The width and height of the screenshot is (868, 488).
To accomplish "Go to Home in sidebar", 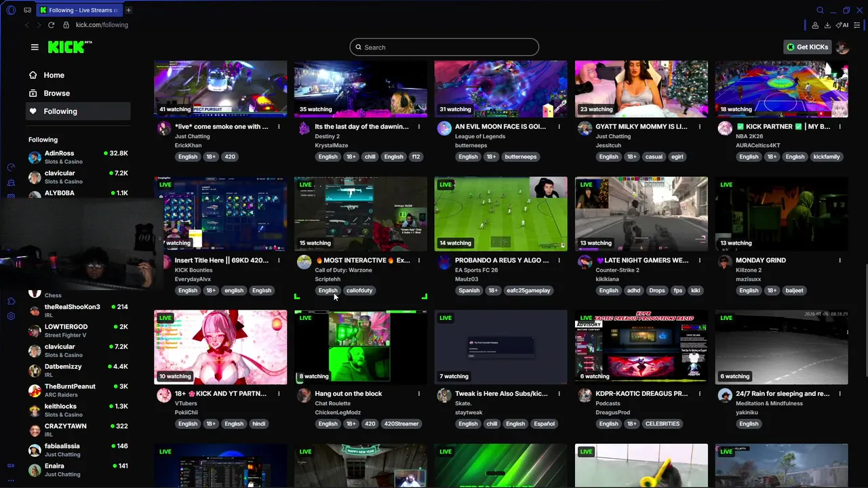I will click(78, 75).
